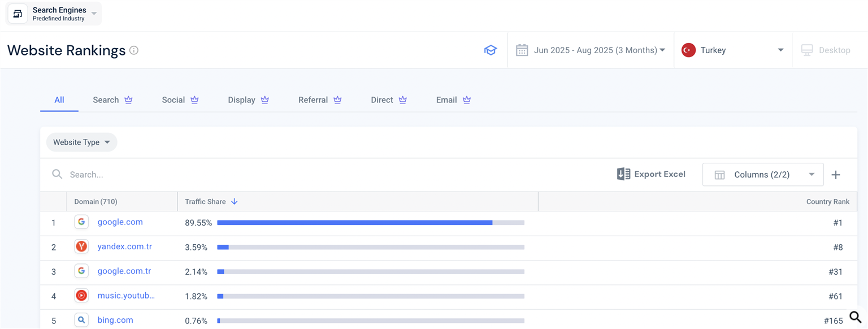
Task: Click the YouTube Music favicon icon
Action: (x=81, y=296)
